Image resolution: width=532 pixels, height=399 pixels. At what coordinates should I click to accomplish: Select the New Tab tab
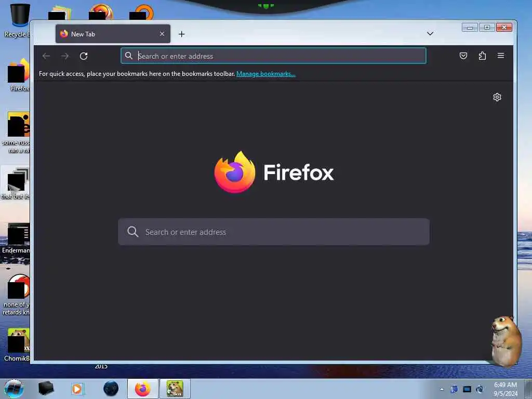[113, 34]
